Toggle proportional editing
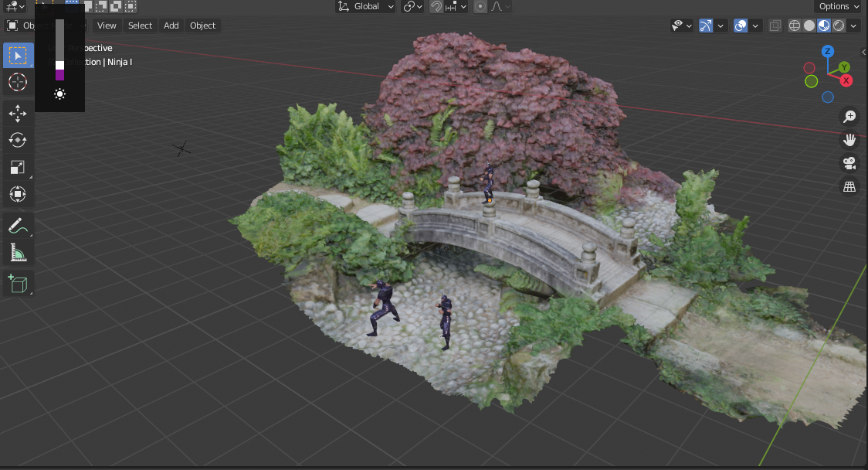 tap(480, 6)
